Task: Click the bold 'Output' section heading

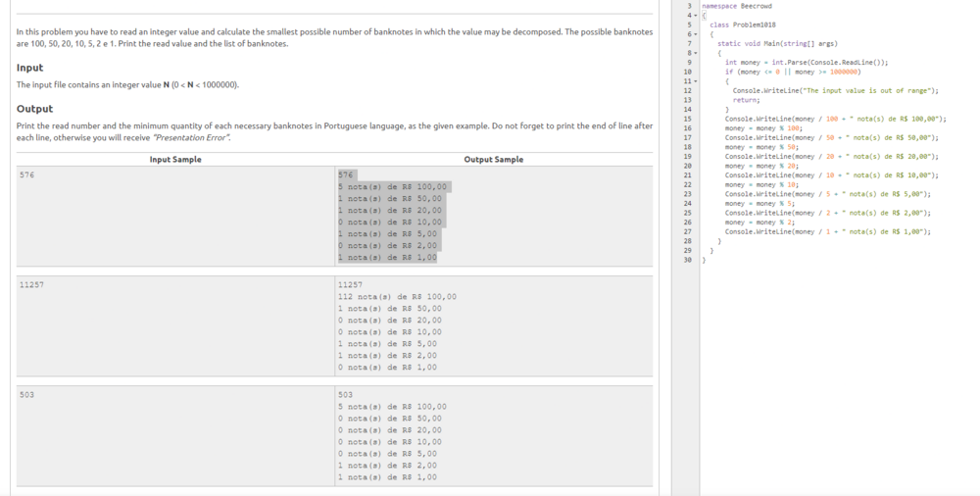Action: [34, 109]
